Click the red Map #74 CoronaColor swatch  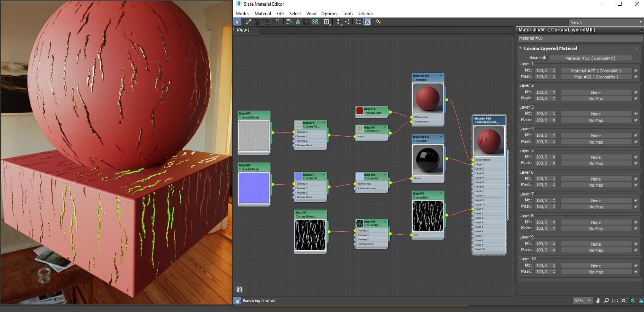(x=360, y=111)
